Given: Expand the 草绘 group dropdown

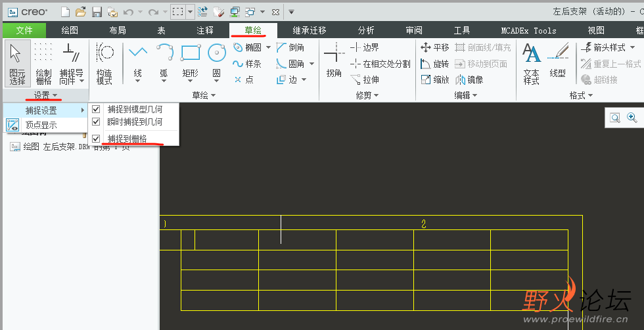Looking at the screenshot, I should 204,96.
